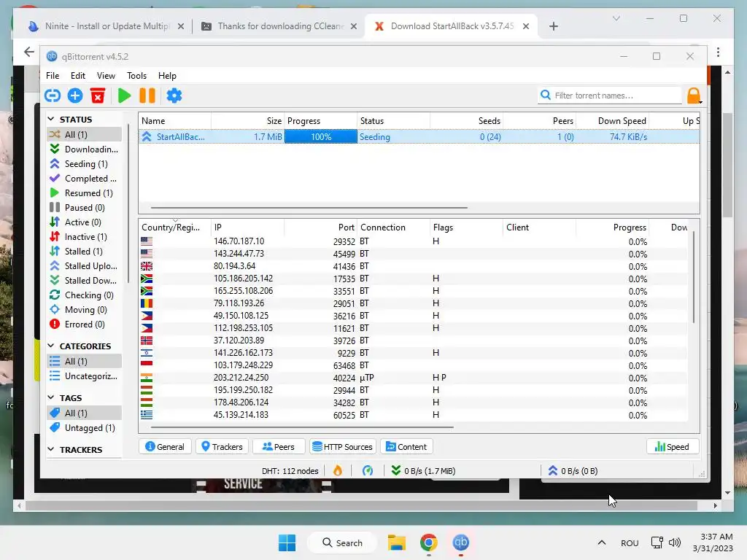Collapse the TAGS section
The height and width of the screenshot is (560, 747).
pos(51,397)
